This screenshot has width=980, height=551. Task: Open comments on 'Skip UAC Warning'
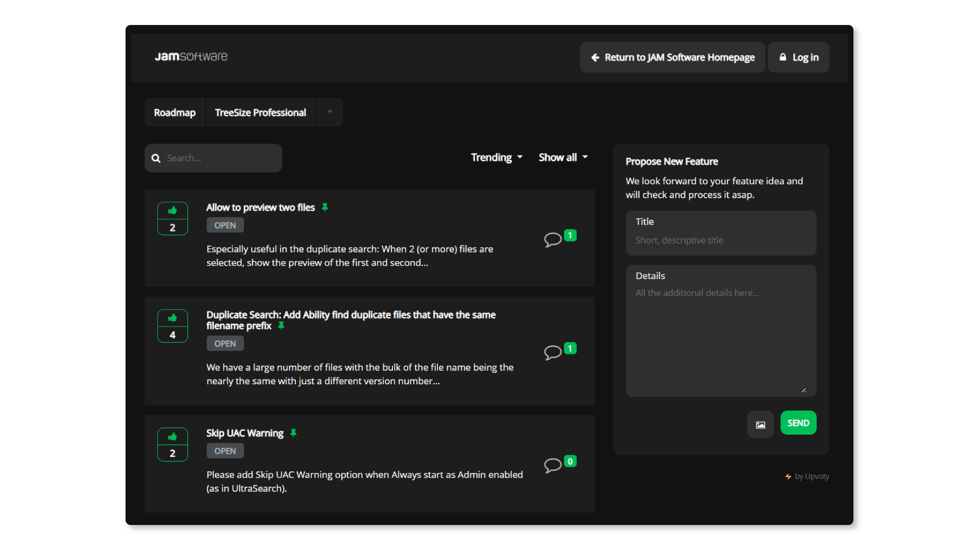[553, 465]
